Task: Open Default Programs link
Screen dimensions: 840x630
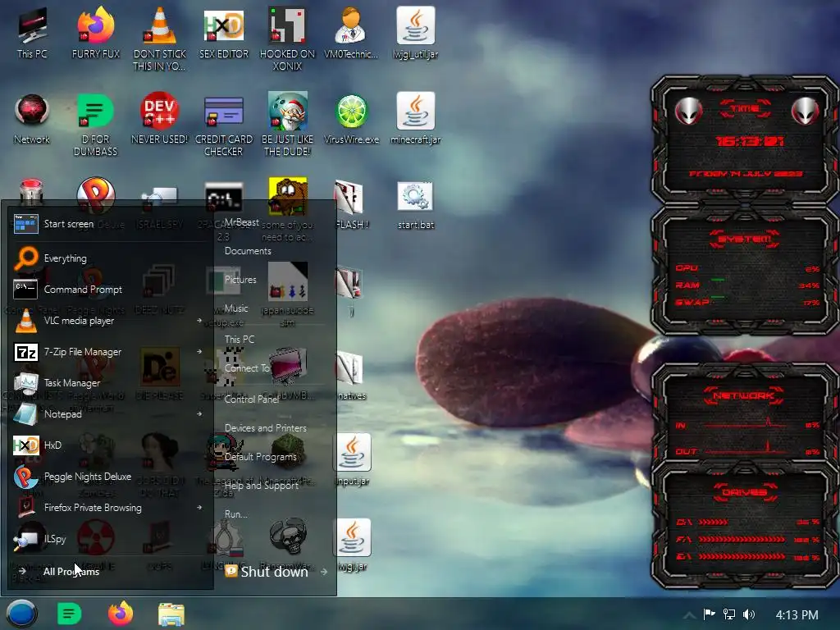Action: (x=260, y=456)
